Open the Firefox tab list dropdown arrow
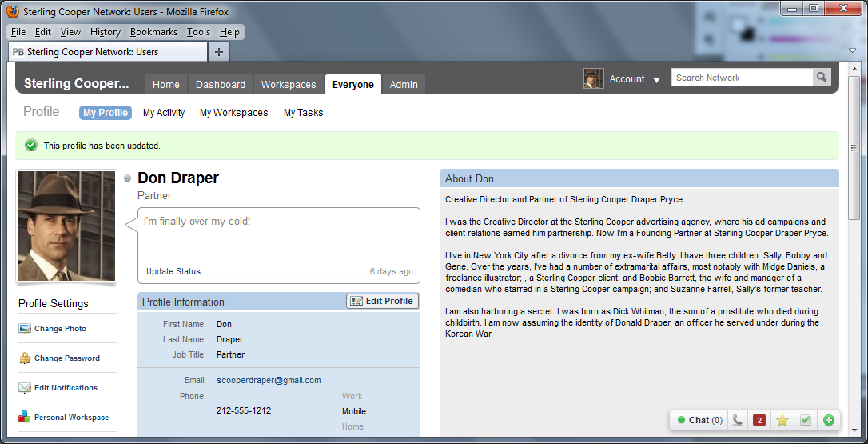The height and width of the screenshot is (444, 868). (852, 51)
